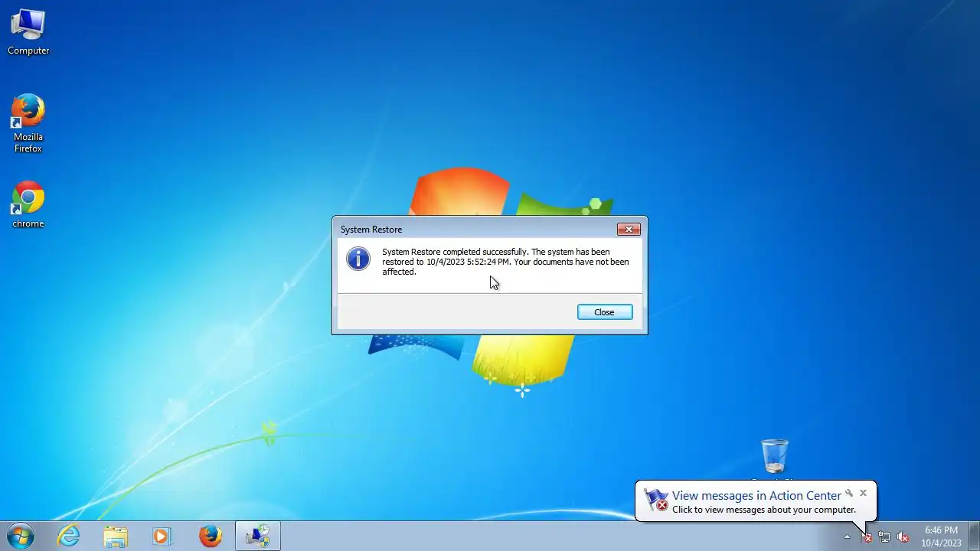Launch Windows Media Player from taskbar
980x551 pixels.
[162, 536]
